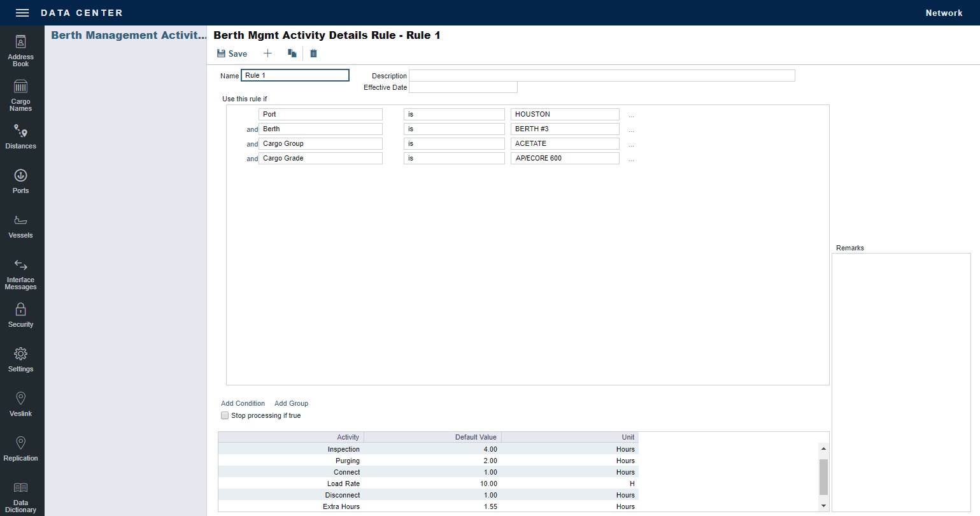This screenshot has width=980, height=516.
Task: Select Network in the top right
Action: point(944,12)
